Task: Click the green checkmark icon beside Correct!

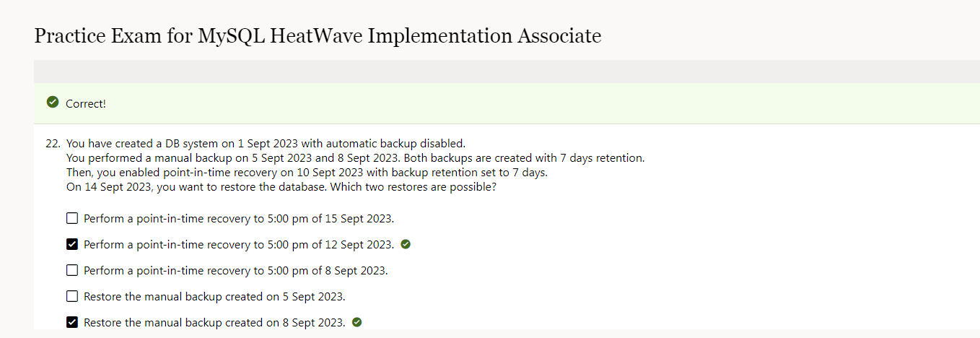Action: 52,103
